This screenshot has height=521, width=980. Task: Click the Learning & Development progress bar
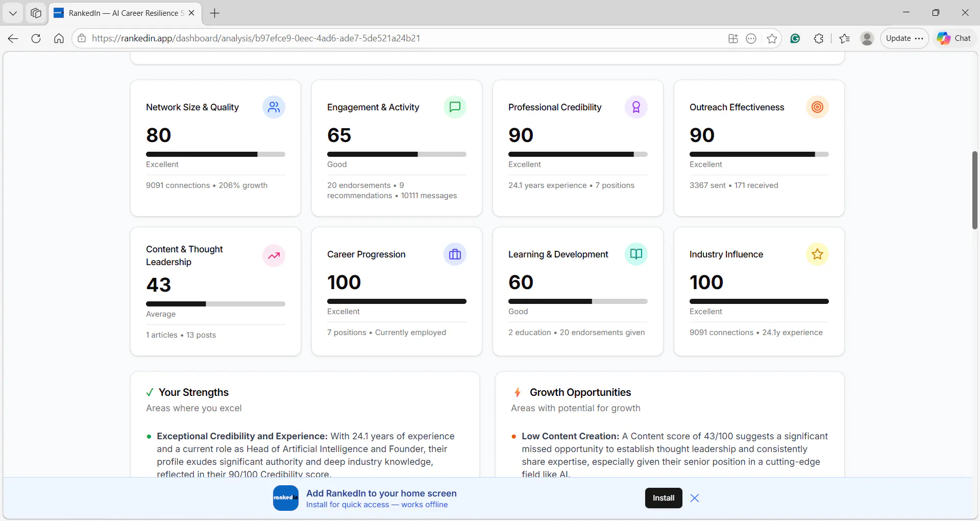pos(578,301)
